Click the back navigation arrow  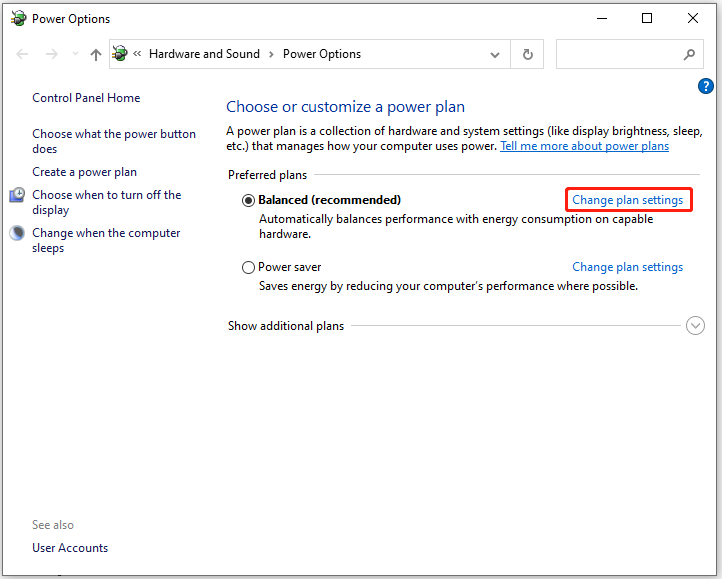[22, 54]
